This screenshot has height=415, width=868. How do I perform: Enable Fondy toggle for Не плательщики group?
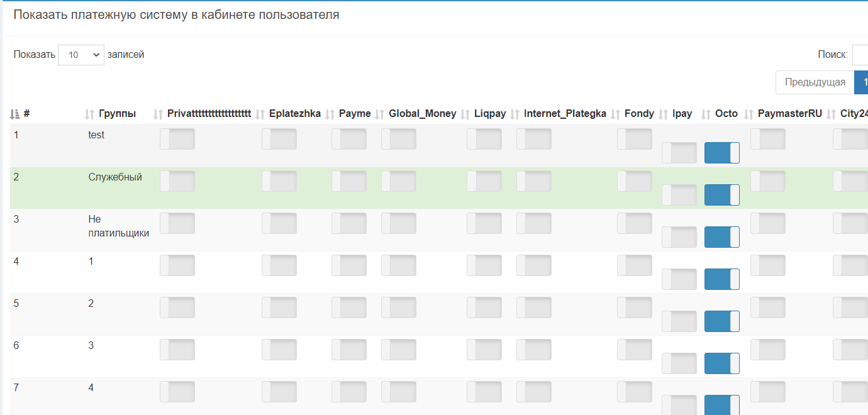coord(634,223)
